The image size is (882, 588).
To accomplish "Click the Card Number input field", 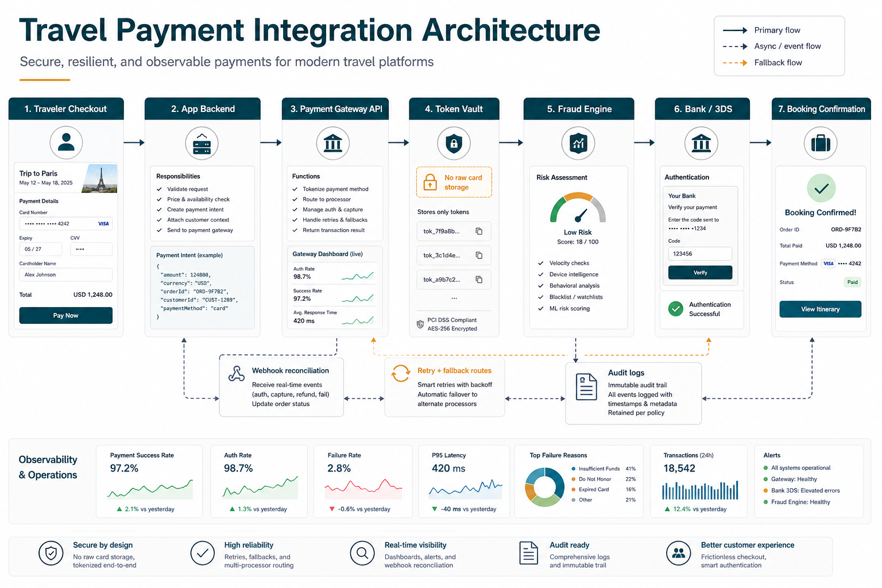I will click(x=66, y=224).
